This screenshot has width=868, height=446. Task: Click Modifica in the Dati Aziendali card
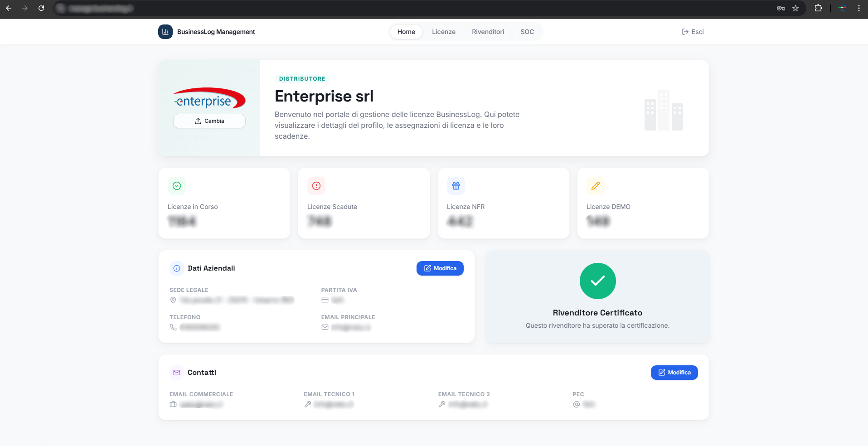pyautogui.click(x=440, y=268)
